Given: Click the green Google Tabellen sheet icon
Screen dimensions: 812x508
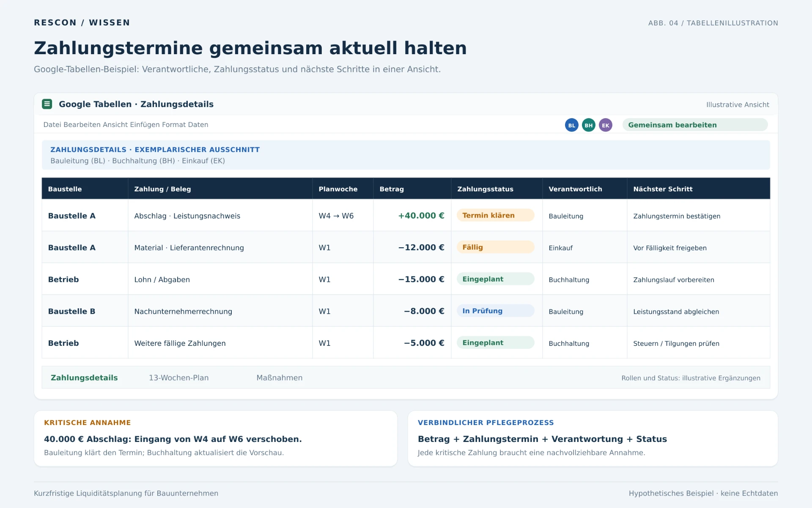Looking at the screenshot, I should click(47, 104).
